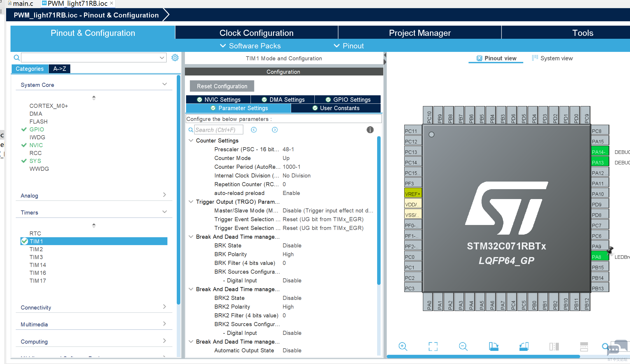The image size is (630, 364).
Task: Select TIM2 in the Timers list
Action: coord(36,249)
